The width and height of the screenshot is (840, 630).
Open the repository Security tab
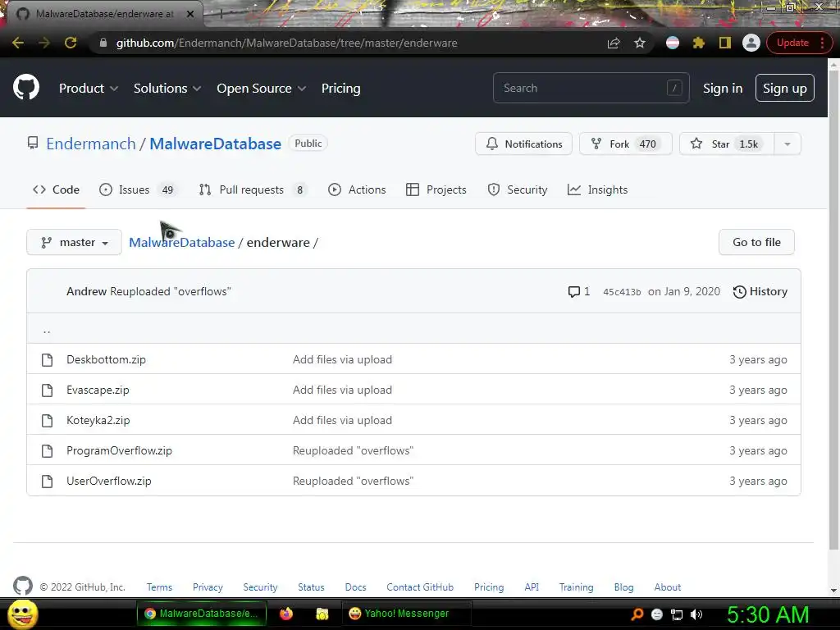pos(518,189)
